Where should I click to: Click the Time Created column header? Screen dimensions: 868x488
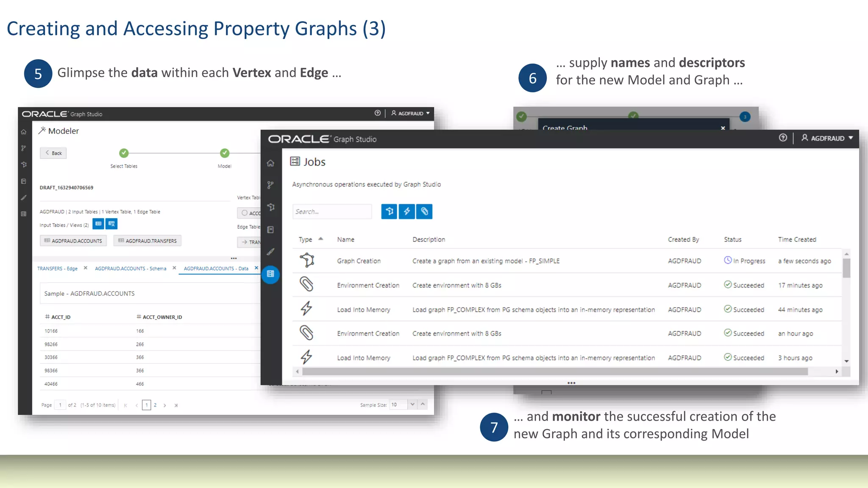[797, 239]
